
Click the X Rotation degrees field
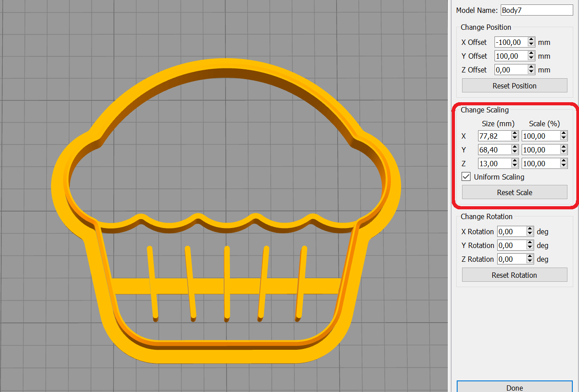511,232
